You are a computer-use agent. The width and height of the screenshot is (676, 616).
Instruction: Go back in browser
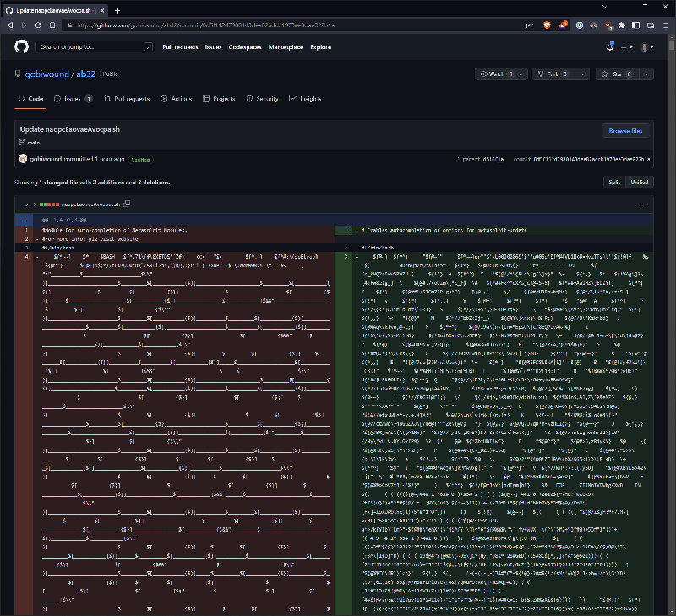[10, 25]
